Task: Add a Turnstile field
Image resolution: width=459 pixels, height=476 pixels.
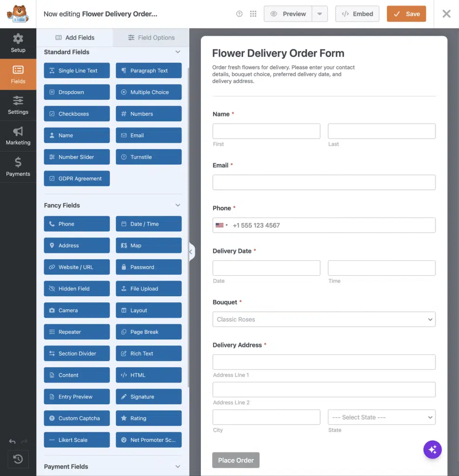Action: pyautogui.click(x=148, y=157)
